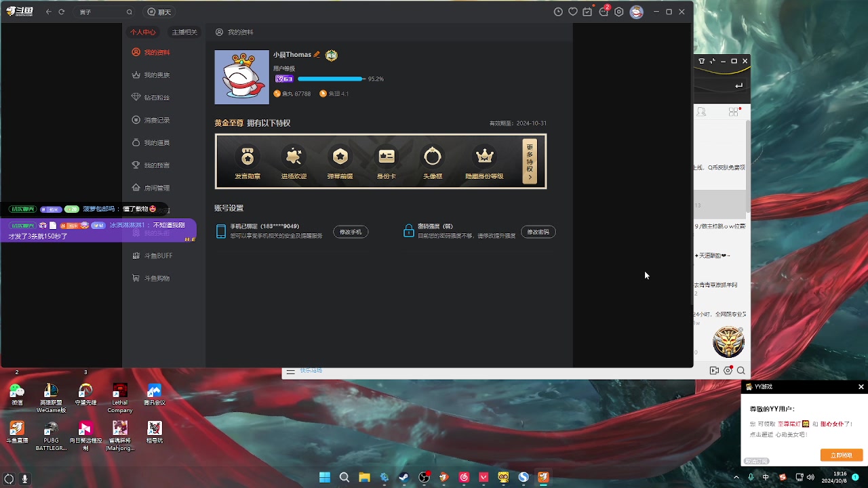Open viewing history clock icon
The image size is (868, 488).
pyautogui.click(x=558, y=12)
